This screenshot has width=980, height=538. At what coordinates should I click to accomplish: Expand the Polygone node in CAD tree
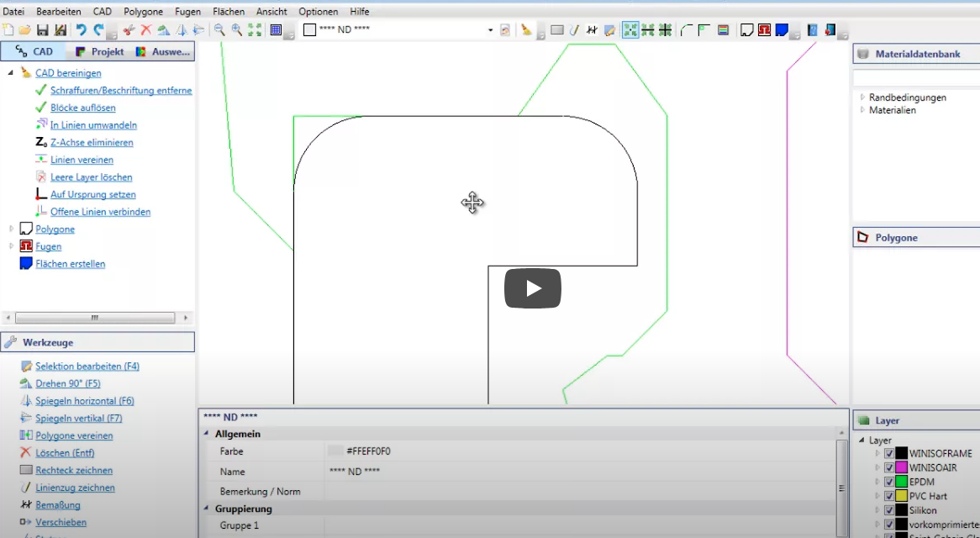(12, 229)
